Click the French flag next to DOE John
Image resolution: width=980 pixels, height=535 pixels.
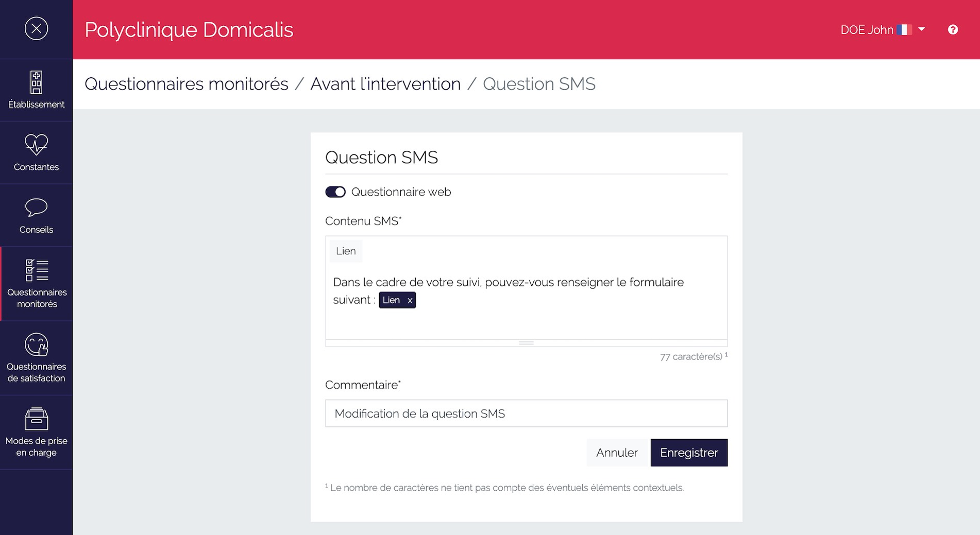(x=904, y=29)
